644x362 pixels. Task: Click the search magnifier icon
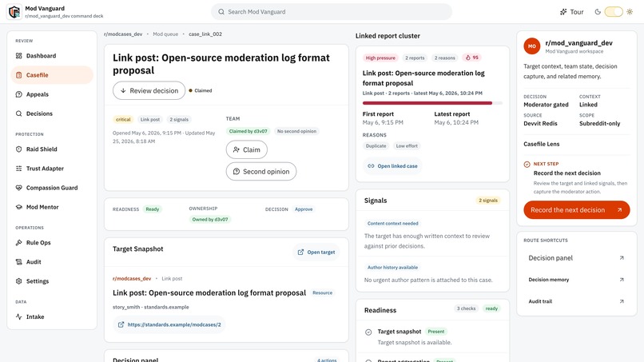click(221, 12)
